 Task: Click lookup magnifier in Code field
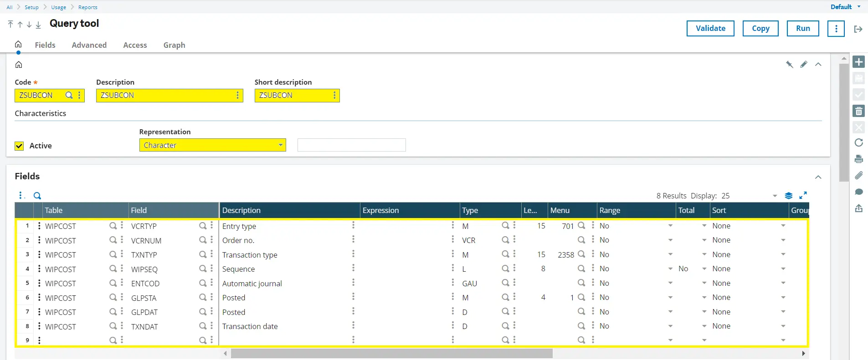tap(69, 95)
